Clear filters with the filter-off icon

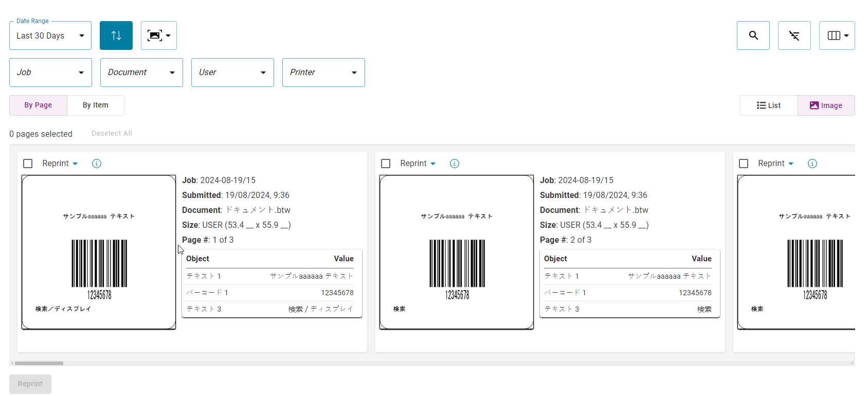(x=794, y=35)
